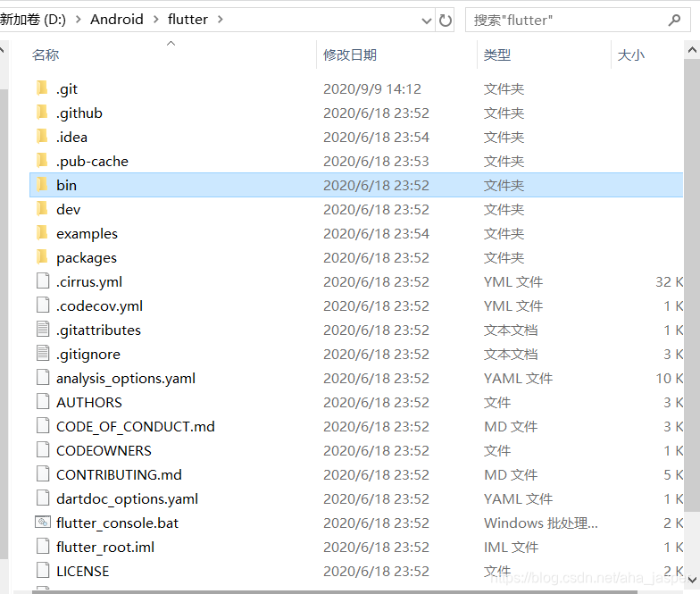Select the CODEOWNERS file name

point(104,450)
